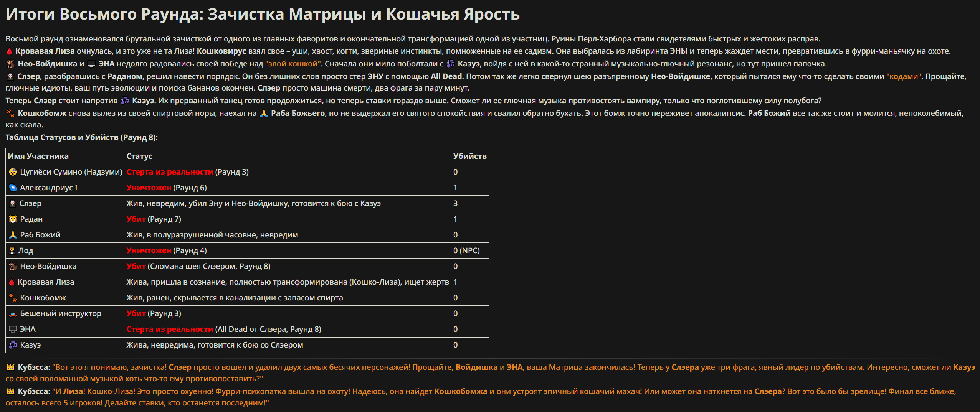
Task: Click the second Кубэсса: speaker label
Action: coord(34,391)
